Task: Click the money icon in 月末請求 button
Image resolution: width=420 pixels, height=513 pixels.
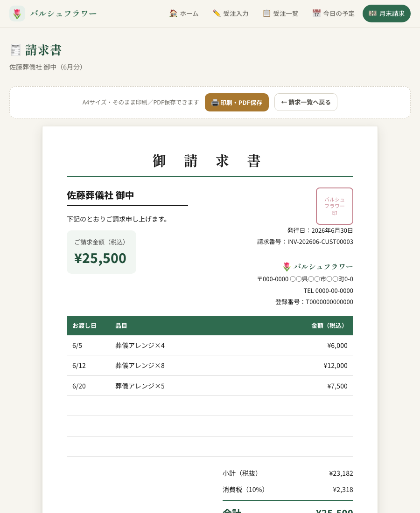Action: 372,14
